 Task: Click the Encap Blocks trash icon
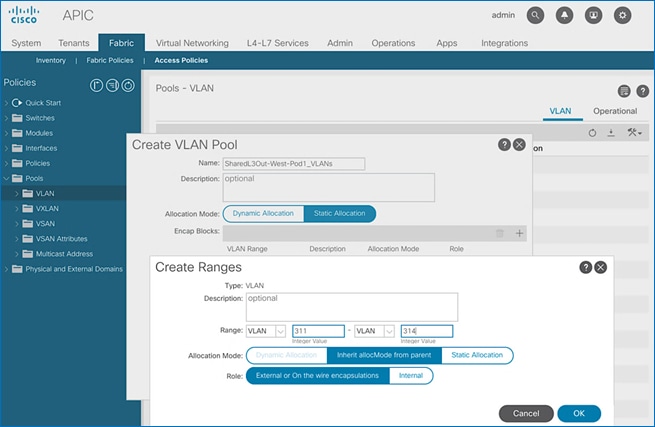(x=500, y=233)
